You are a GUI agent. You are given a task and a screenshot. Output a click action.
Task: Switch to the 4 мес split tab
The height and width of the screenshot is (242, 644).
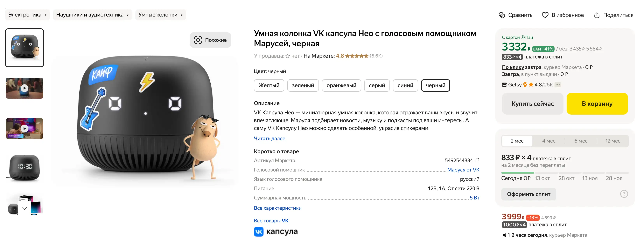coord(549,141)
